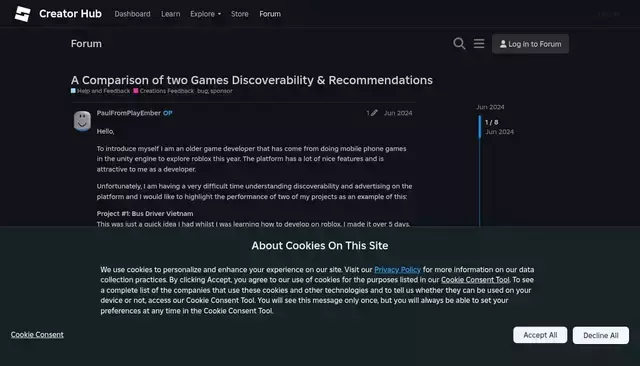The height and width of the screenshot is (366, 640).
Task: Select the Forum nav item
Action: click(x=270, y=14)
